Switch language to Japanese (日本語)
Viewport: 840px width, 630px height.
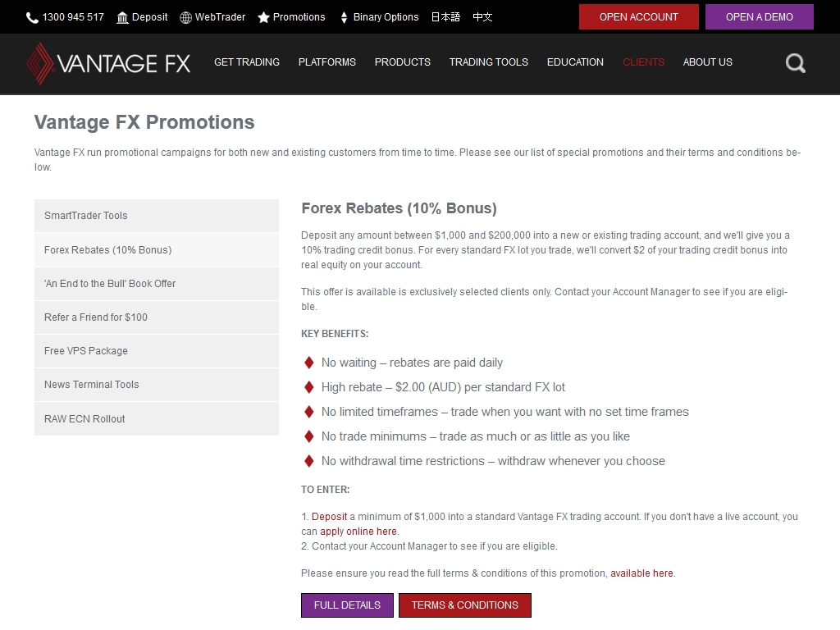coord(445,17)
